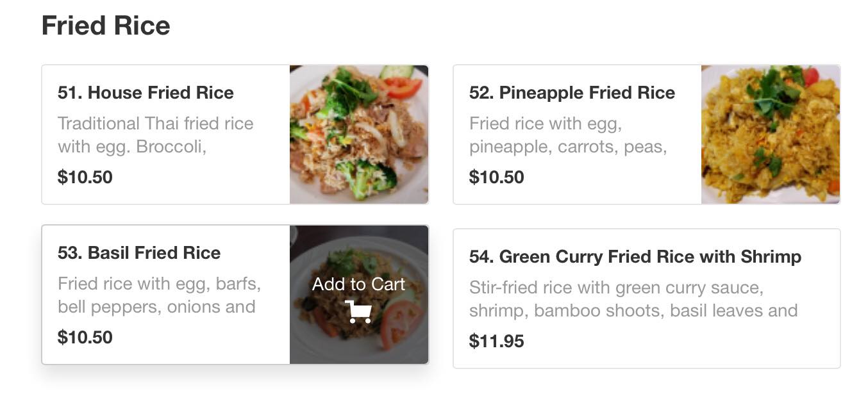Viewport: 868px width, 394px height.
Task: Click the shopping cart icon on Basil Fried Rice
Action: click(x=358, y=311)
